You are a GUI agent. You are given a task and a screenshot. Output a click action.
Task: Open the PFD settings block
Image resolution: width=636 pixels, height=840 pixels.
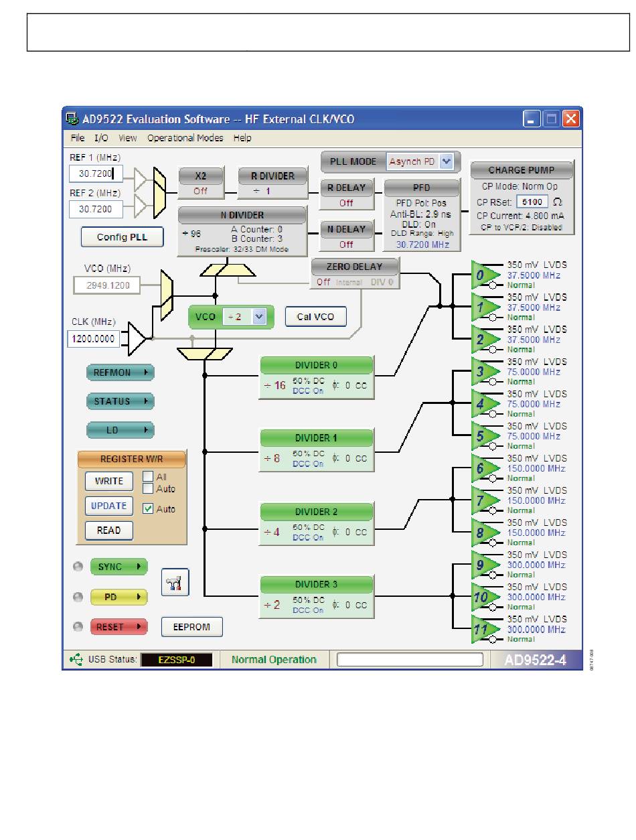422,215
